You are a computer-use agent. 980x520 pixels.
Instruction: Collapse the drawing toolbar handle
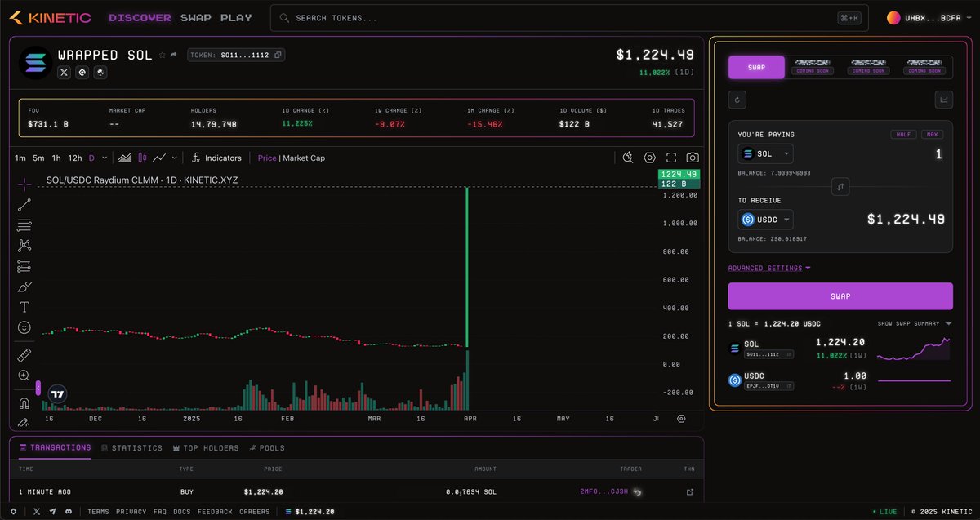38,387
